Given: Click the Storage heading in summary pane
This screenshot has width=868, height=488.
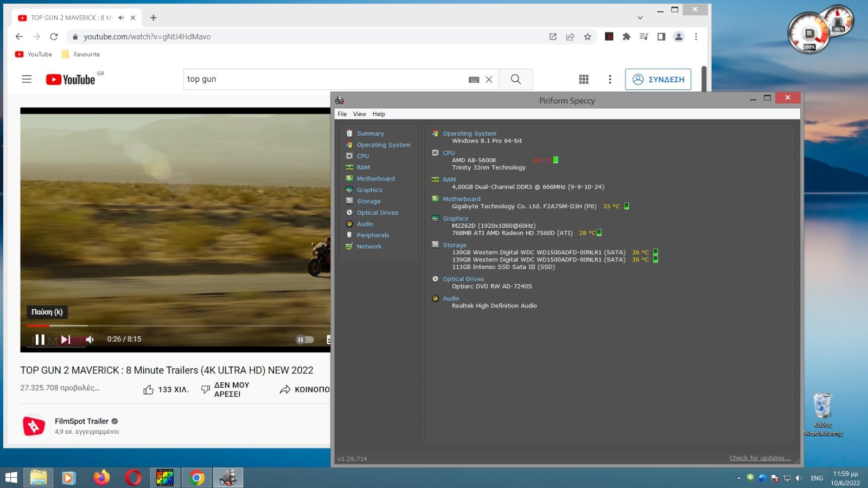Looking at the screenshot, I should click(x=454, y=245).
